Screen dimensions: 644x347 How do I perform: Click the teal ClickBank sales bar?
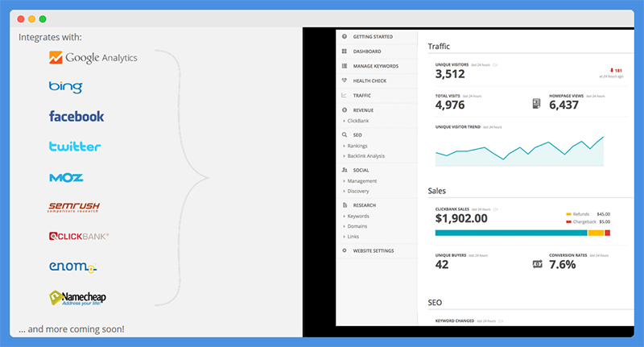511,233
